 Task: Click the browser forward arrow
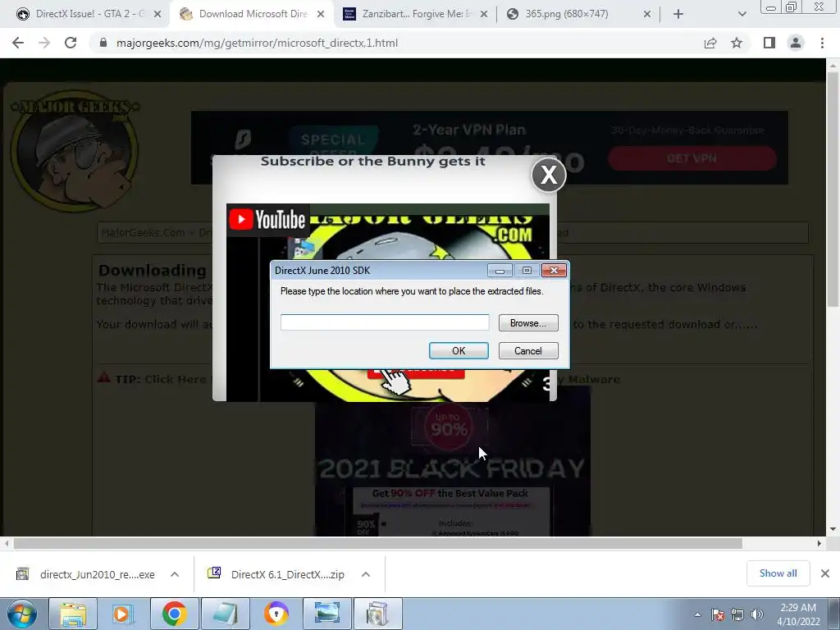44,43
